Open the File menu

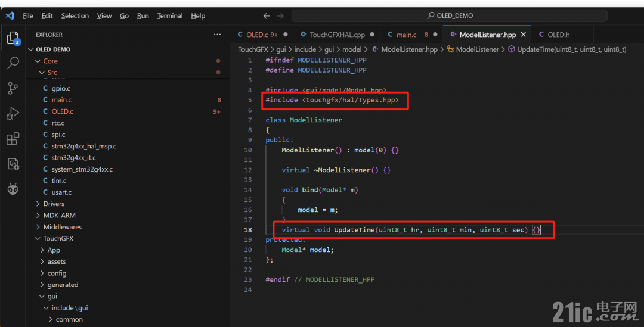tap(28, 15)
